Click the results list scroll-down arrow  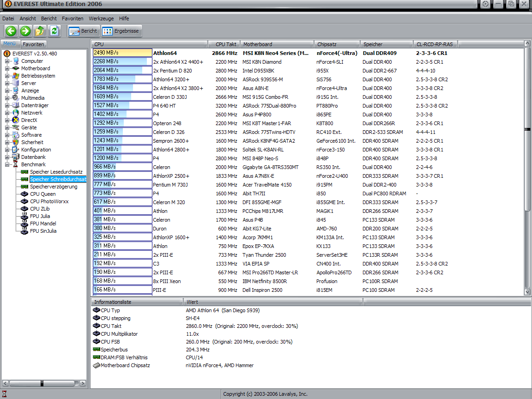[527, 291]
